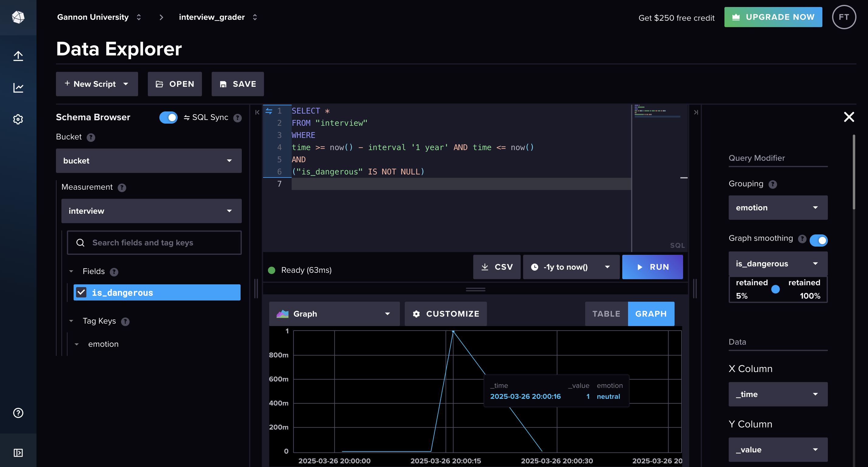This screenshot has height=467, width=868.
Task: Uncheck the is_dangerous field checkbox
Action: pos(81,292)
